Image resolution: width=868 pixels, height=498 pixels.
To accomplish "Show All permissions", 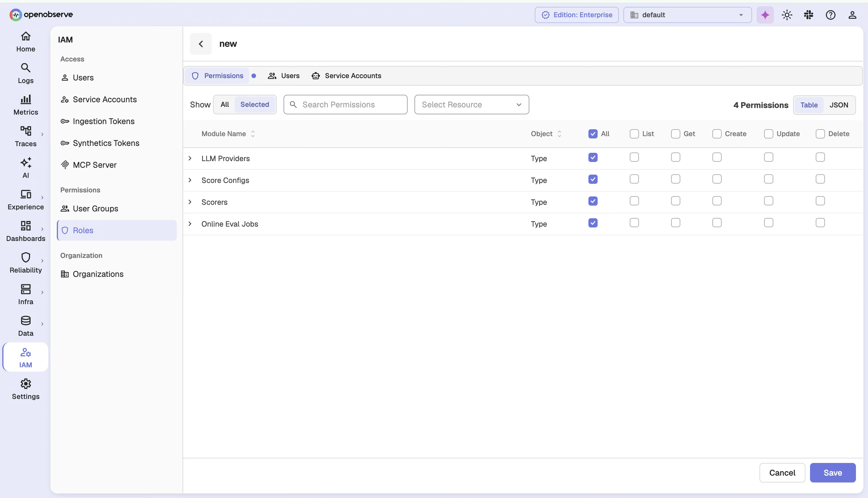I will pos(224,105).
